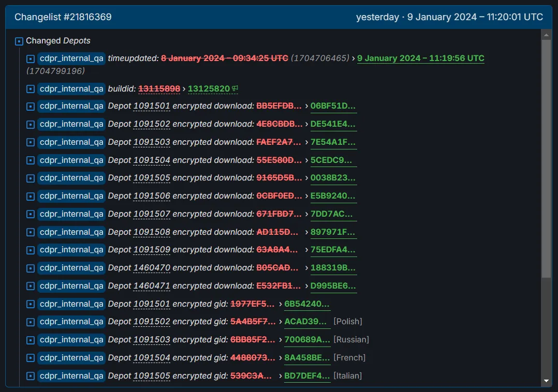Viewport: 558px width, 392px height.
Task: Click new hash 188319B...
Action: [x=333, y=267]
